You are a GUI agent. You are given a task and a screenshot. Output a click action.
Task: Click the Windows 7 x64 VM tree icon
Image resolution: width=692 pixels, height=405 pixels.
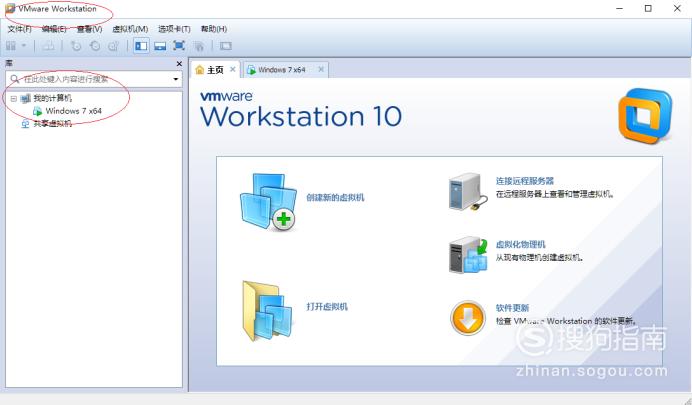click(x=38, y=111)
